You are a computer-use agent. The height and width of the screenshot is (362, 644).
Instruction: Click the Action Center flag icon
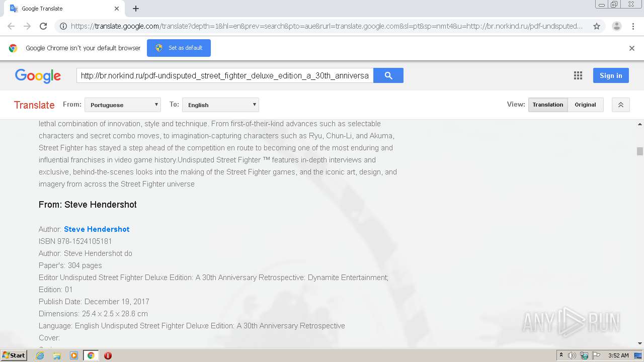(x=596, y=355)
